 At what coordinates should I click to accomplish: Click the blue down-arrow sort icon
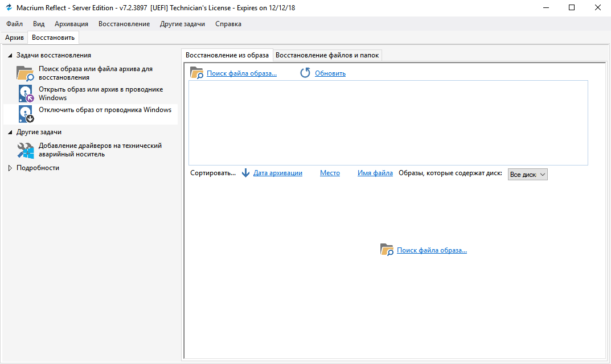245,173
